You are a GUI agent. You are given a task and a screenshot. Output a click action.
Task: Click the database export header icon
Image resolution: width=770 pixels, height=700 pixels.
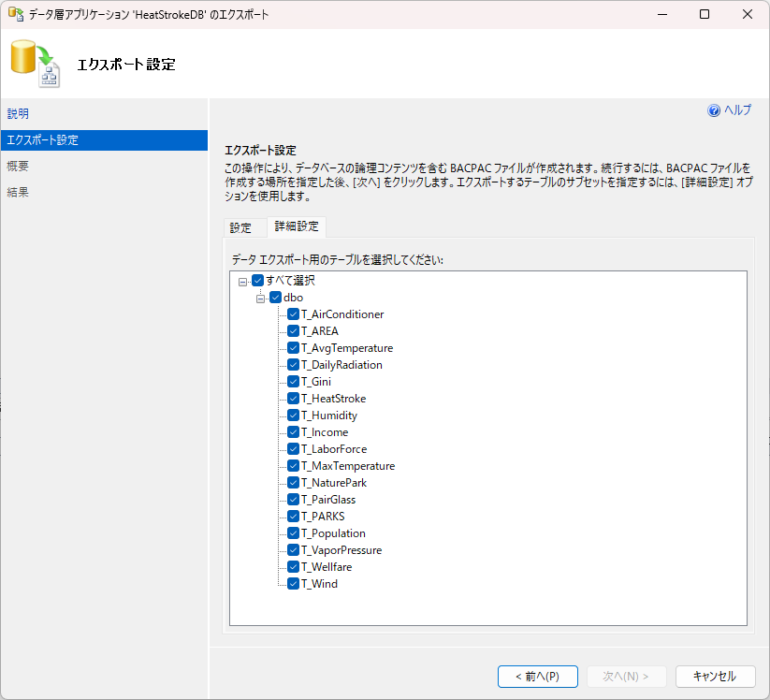pos(35,65)
